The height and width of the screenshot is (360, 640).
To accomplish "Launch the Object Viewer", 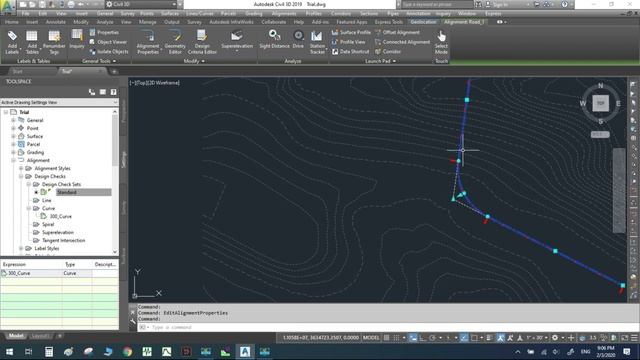I will [x=108, y=42].
